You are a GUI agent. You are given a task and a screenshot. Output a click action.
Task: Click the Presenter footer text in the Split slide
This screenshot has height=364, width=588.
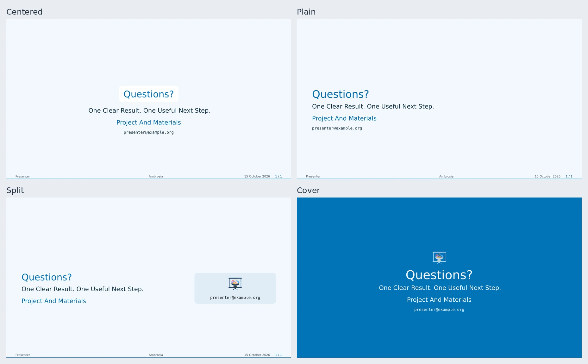pyautogui.click(x=23, y=355)
